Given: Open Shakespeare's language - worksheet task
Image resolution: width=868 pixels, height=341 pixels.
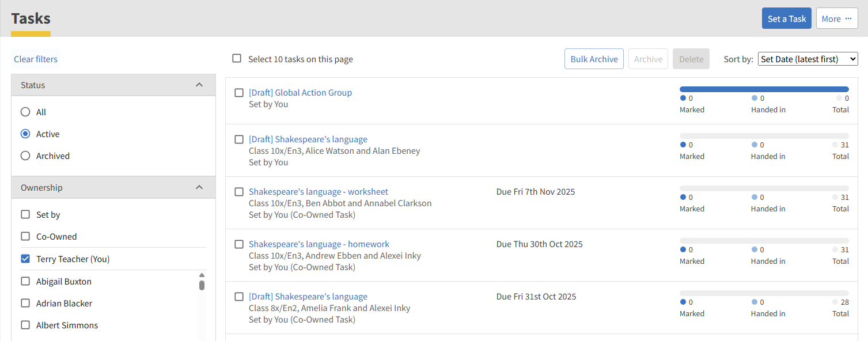Looking at the screenshot, I should click(319, 191).
